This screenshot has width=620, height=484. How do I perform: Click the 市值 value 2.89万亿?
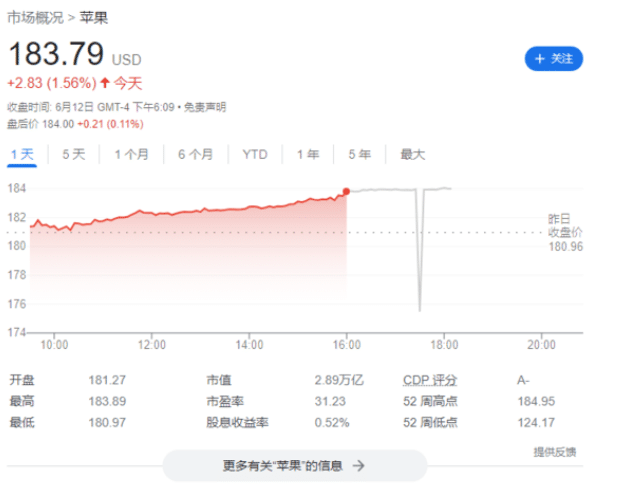339,380
